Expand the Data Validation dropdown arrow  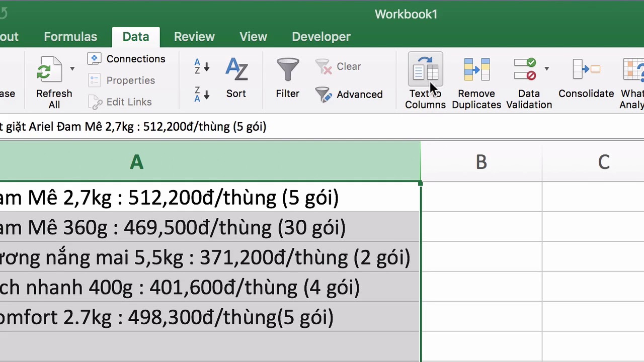(x=546, y=69)
